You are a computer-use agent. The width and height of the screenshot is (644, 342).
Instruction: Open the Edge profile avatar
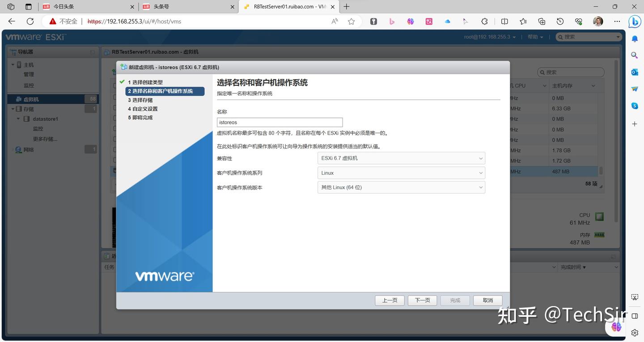click(x=598, y=21)
